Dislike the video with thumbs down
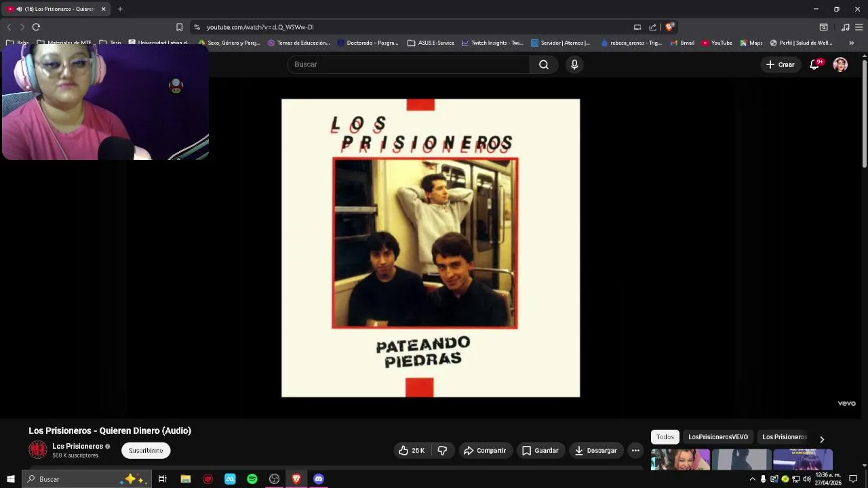The image size is (868, 488). 442,450
